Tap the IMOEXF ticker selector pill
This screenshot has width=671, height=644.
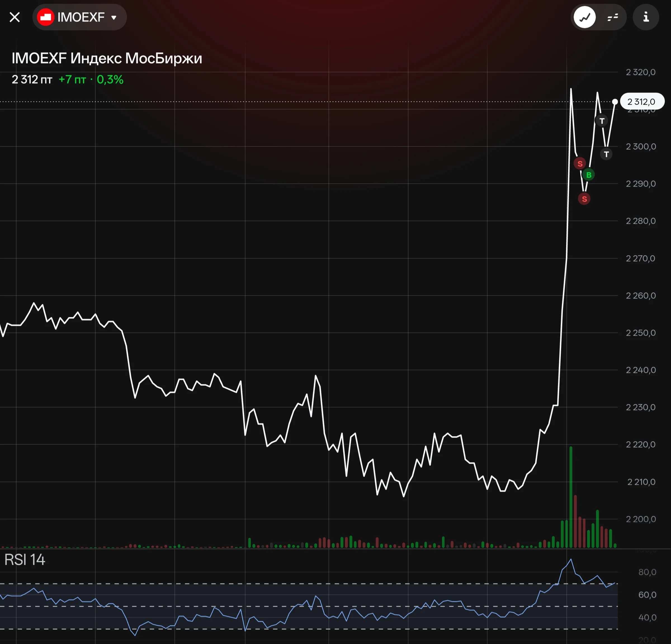pyautogui.click(x=79, y=17)
